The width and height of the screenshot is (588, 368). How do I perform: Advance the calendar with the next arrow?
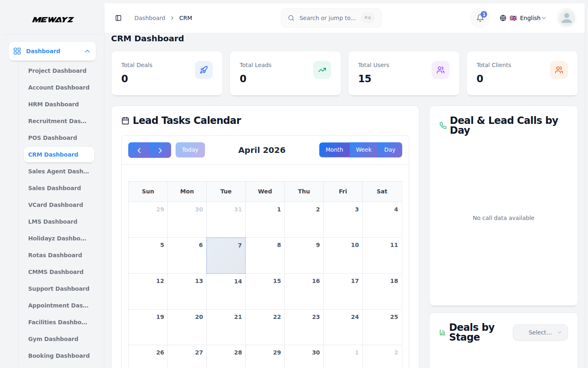160,150
